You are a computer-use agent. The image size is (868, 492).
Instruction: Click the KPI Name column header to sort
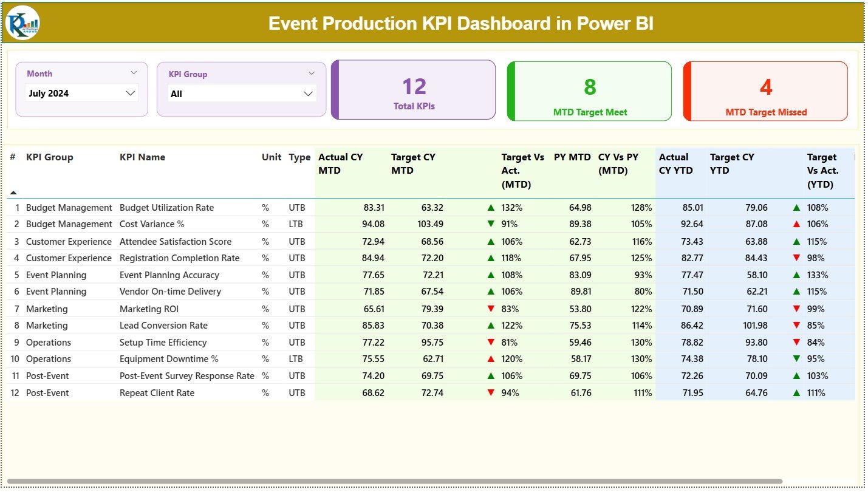coord(142,157)
